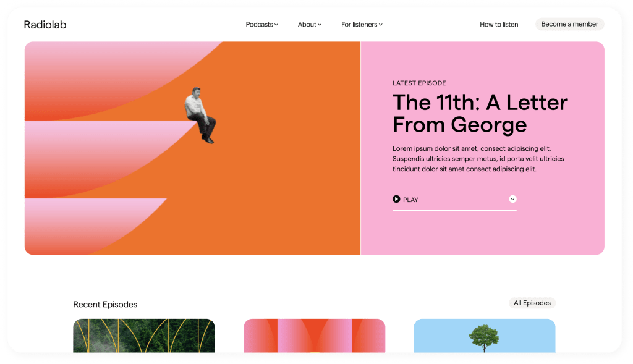The width and height of the screenshot is (633, 364).
Task: Open the For listeners dropdown
Action: 362,25
